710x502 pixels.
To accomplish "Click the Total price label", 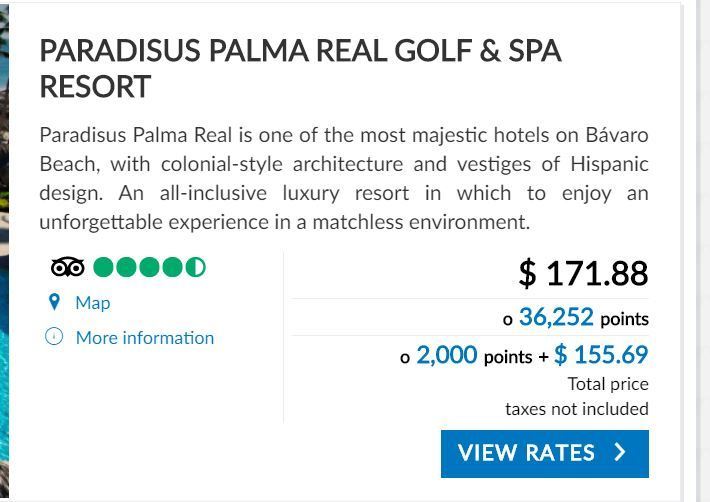I will 608,384.
